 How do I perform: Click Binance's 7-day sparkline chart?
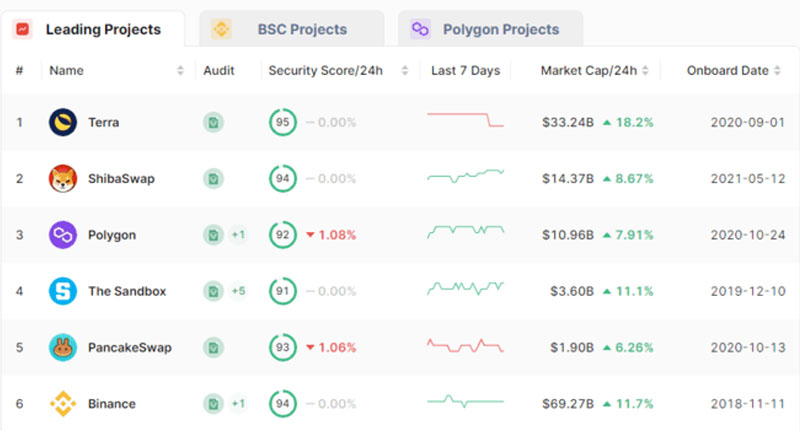click(x=465, y=402)
